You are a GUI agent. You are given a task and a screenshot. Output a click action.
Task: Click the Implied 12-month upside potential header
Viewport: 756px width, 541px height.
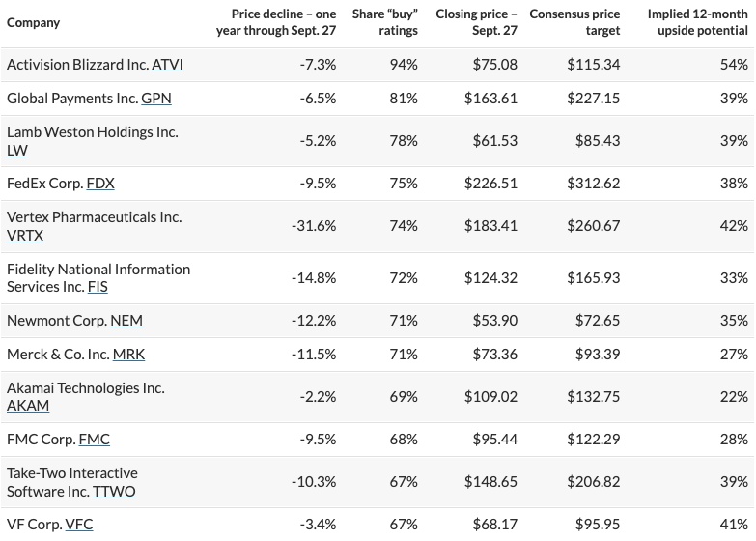697,23
